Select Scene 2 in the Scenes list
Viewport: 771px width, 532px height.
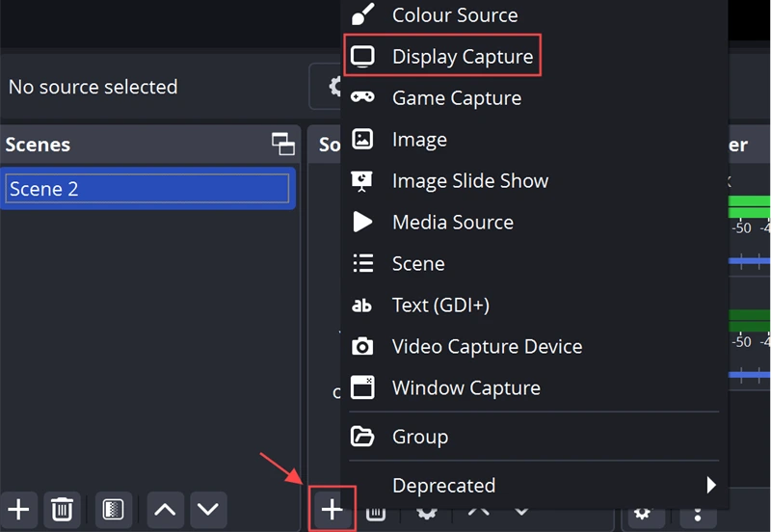[147, 189]
